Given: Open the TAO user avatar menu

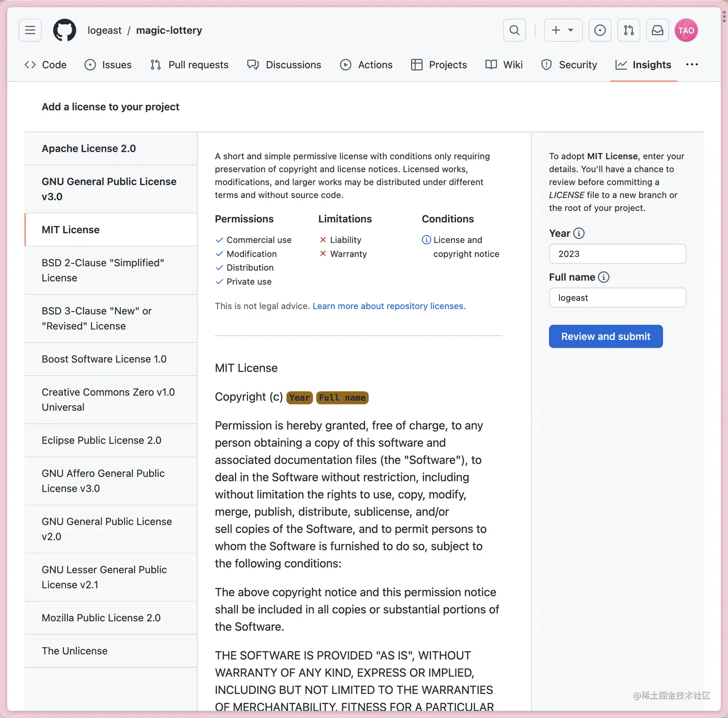Looking at the screenshot, I should pyautogui.click(x=686, y=30).
